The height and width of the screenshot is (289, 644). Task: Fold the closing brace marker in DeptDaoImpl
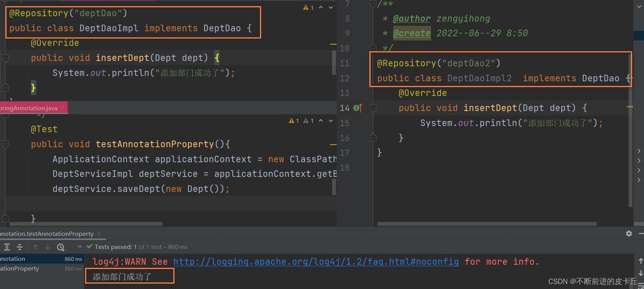point(5,87)
